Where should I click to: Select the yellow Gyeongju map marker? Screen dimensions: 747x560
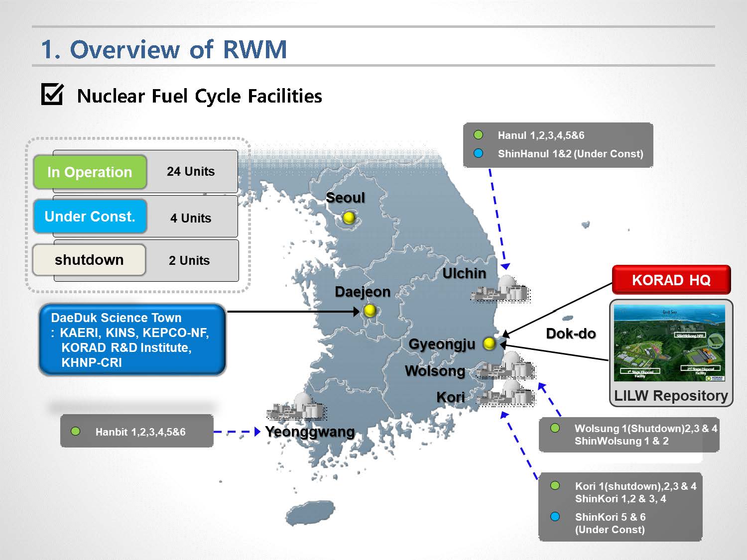click(490, 343)
